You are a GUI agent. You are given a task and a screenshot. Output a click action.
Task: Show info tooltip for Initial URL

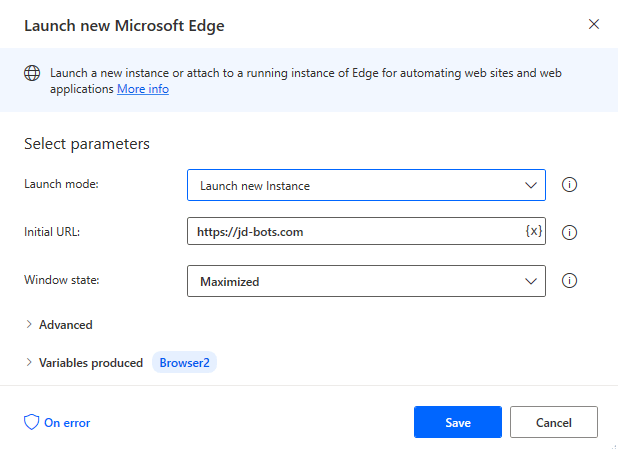[570, 232]
